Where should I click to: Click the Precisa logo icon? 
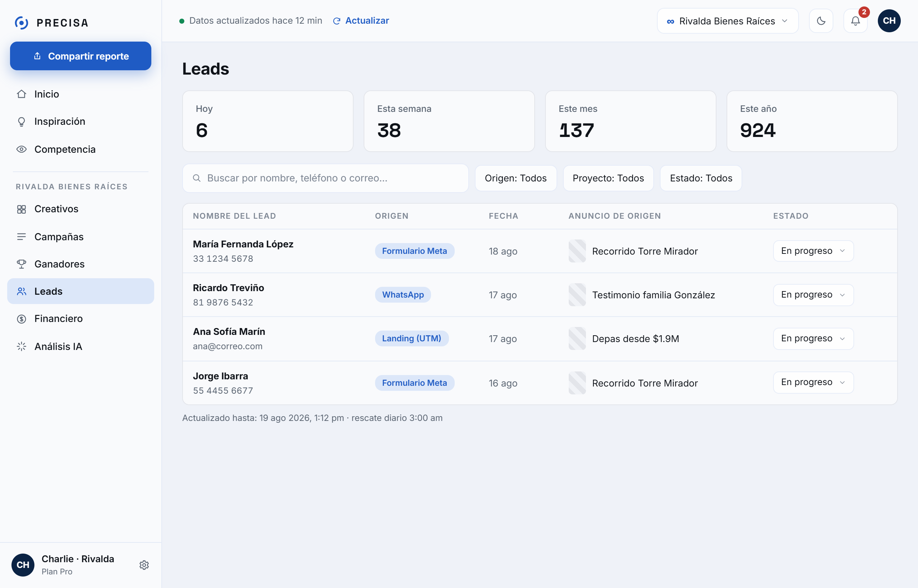[22, 23]
